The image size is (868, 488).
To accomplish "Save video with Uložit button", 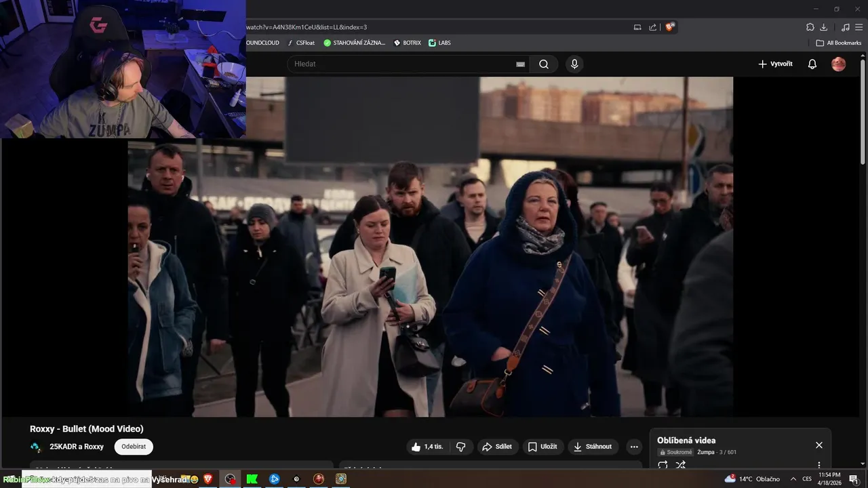I will point(542,447).
